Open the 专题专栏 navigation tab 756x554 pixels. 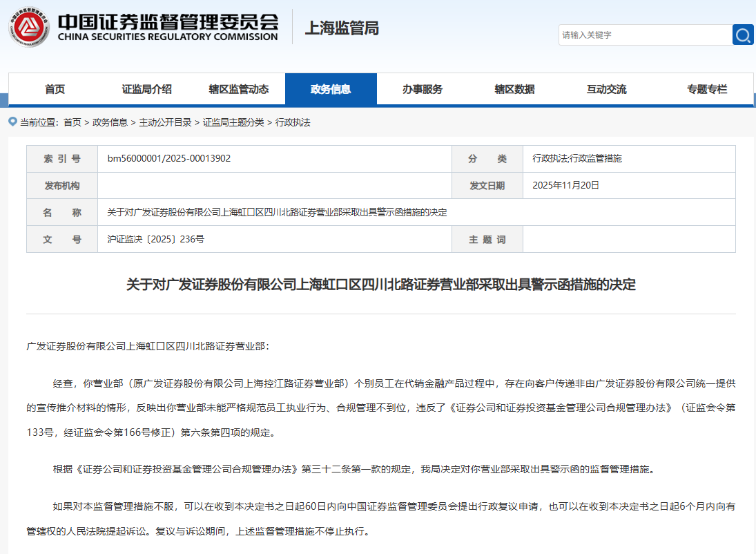(706, 89)
